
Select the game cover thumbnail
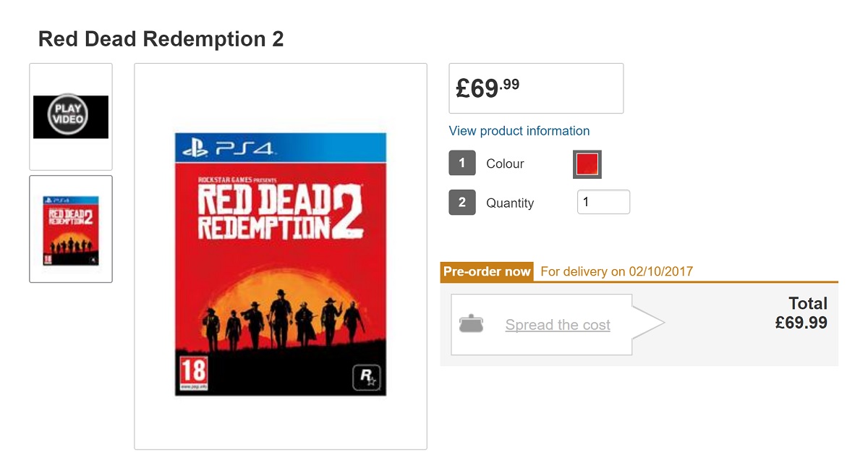71,229
